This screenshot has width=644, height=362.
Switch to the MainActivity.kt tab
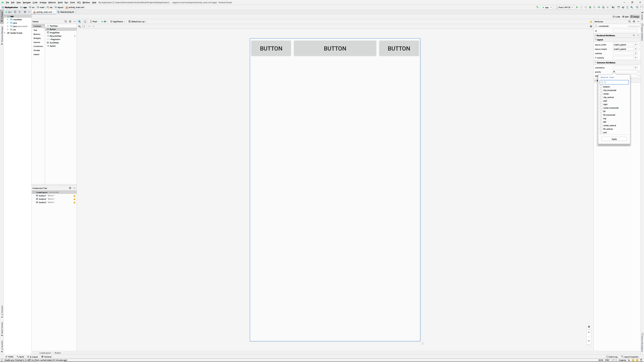click(x=67, y=12)
